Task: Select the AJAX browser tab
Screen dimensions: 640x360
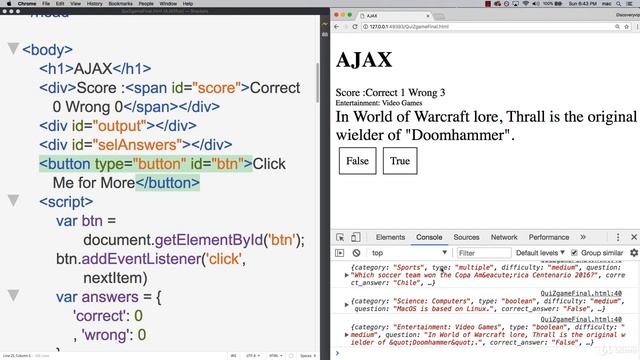Action: click(394, 16)
